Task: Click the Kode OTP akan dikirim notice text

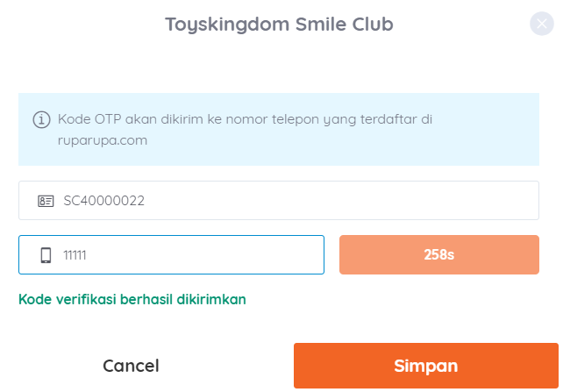Action: pos(245,130)
